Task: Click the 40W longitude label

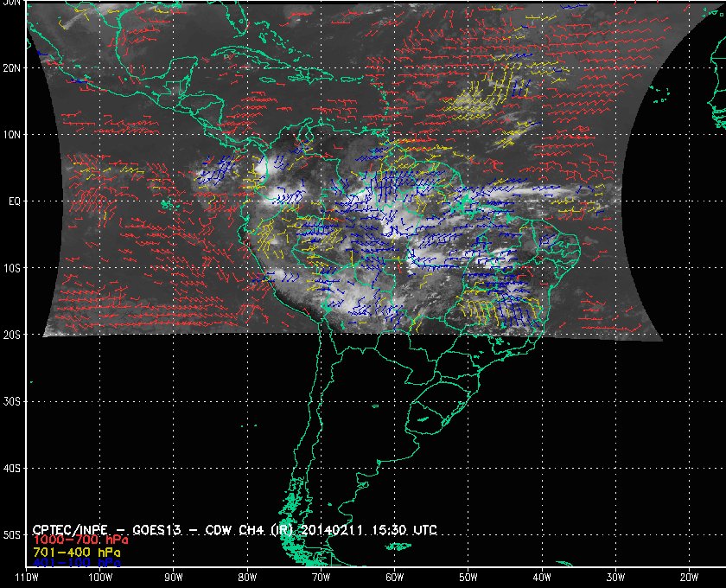Action: (542, 578)
